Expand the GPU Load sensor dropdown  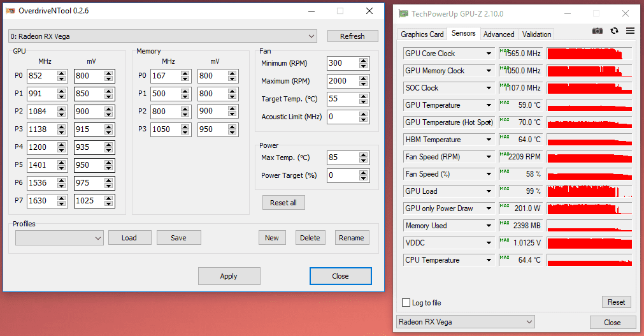click(x=489, y=191)
